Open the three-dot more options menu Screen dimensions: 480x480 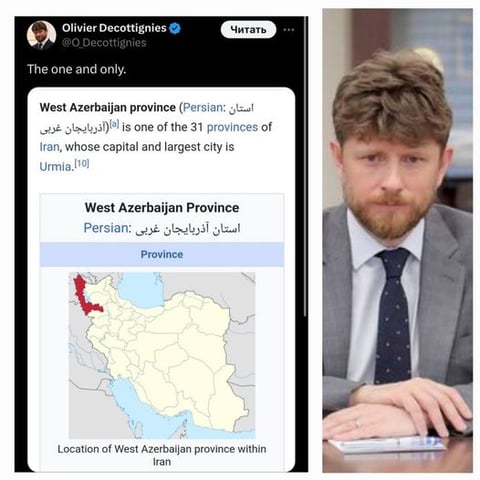click(289, 30)
